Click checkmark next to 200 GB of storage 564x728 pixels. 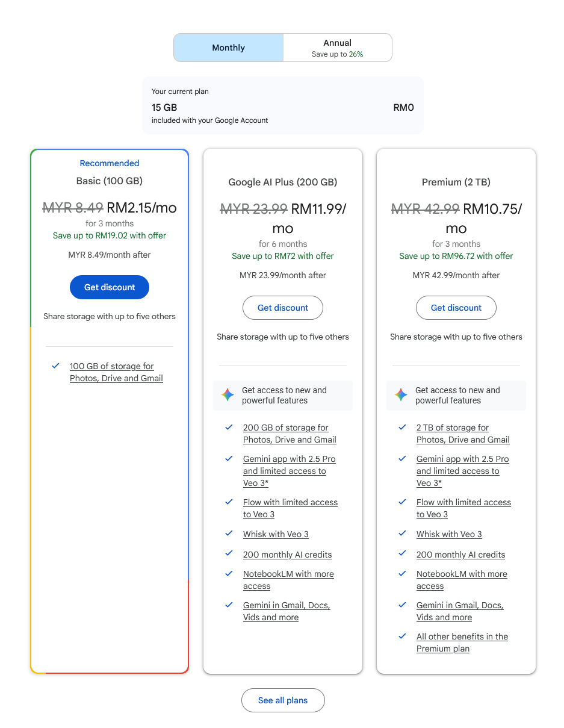click(x=229, y=428)
